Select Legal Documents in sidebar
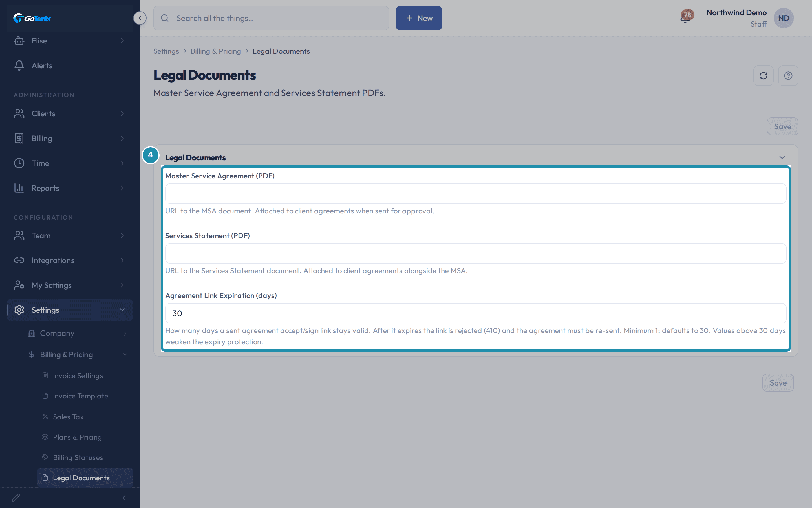Image resolution: width=812 pixels, height=508 pixels. [x=85, y=478]
